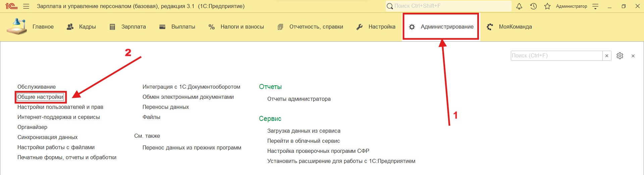
Task: Click the 1C logo icon
Action: coord(11,6)
